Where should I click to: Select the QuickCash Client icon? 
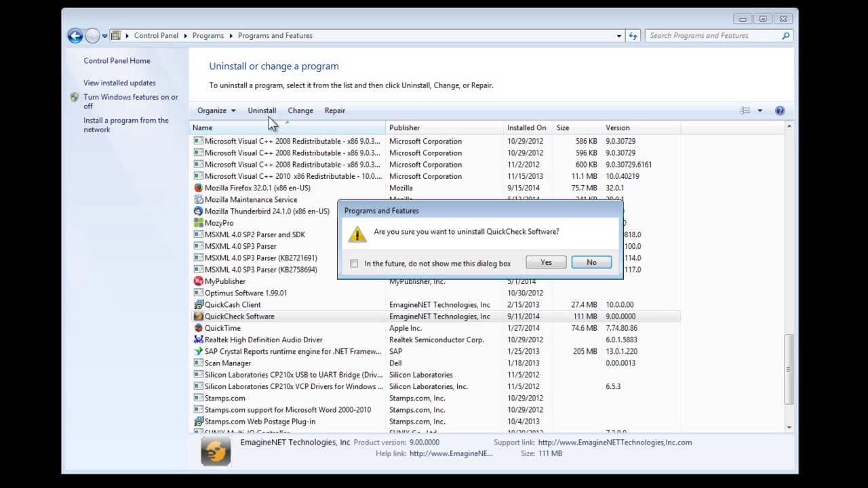(x=199, y=304)
